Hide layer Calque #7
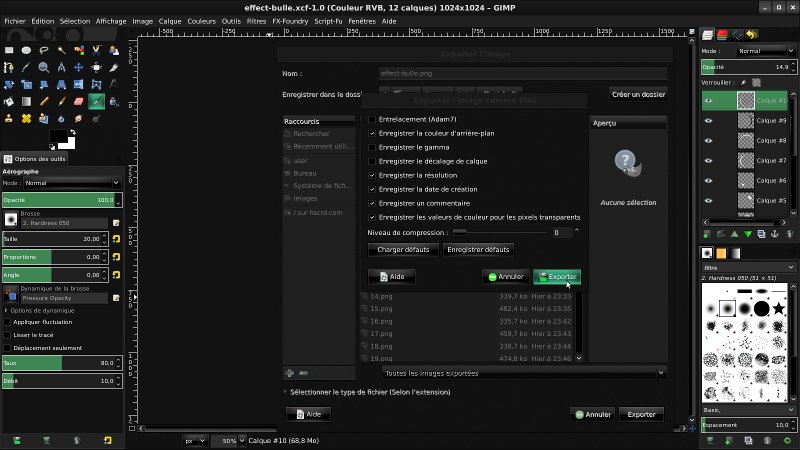The height and width of the screenshot is (450, 800). [x=708, y=160]
